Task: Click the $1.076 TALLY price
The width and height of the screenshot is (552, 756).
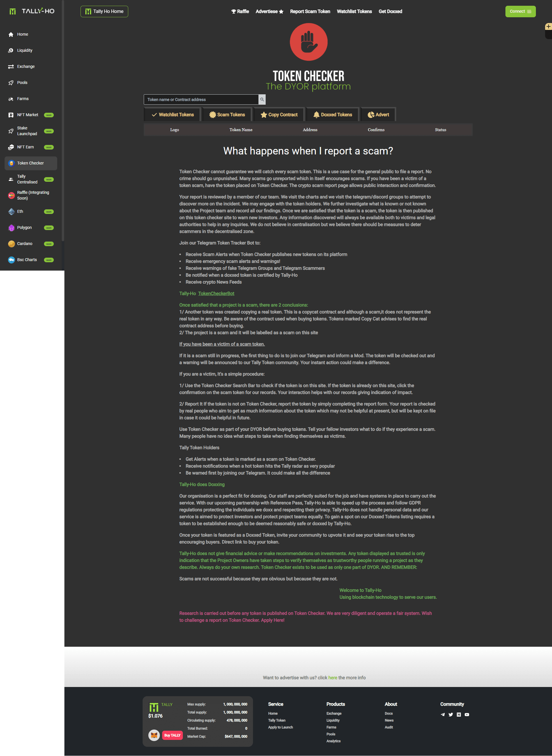Action: [x=155, y=716]
